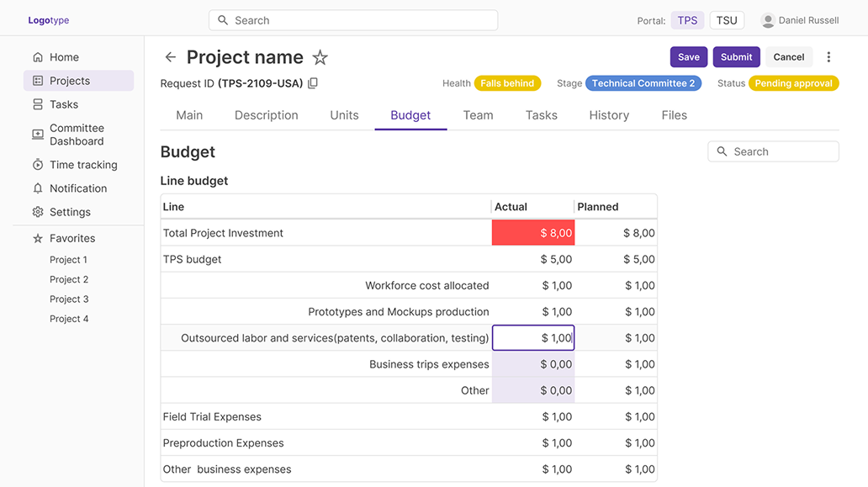Open Settings from the sidebar

[70, 212]
